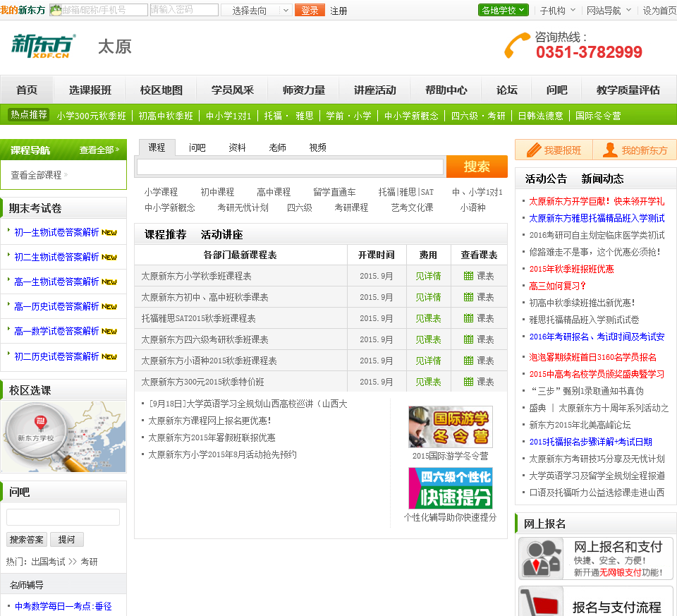677x616 pixels.
Task: Click calendar icon in 小语种2015秋季班课程表 row
Action: click(x=468, y=361)
